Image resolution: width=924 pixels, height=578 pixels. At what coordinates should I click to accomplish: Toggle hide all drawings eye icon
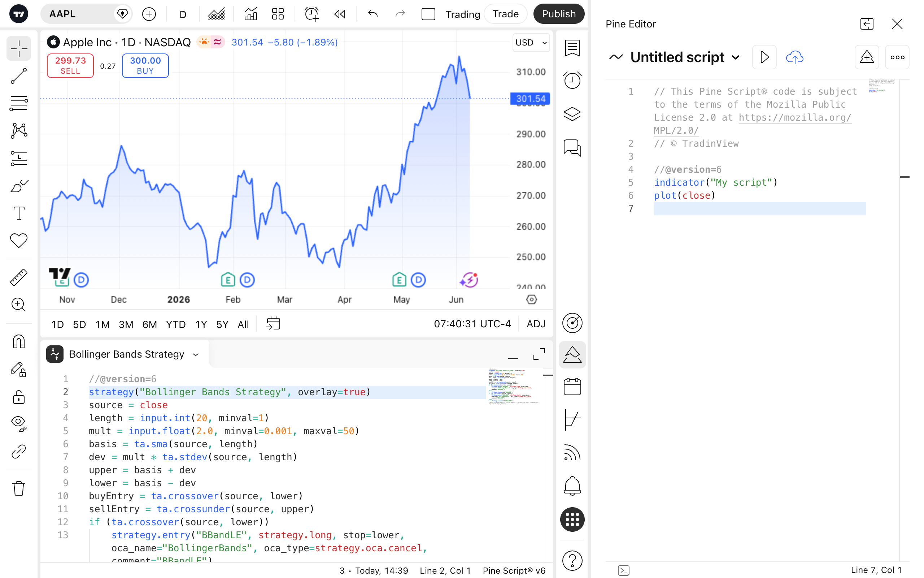tap(19, 423)
